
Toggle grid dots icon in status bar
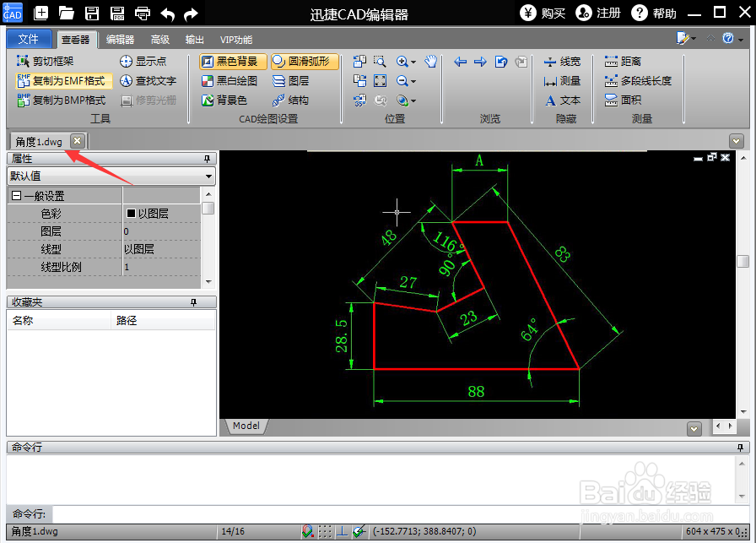(325, 531)
